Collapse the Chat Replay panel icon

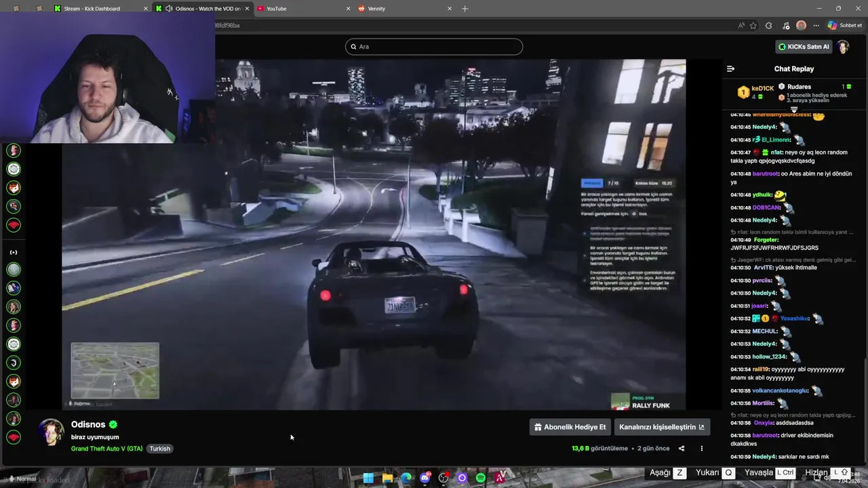pyautogui.click(x=730, y=68)
